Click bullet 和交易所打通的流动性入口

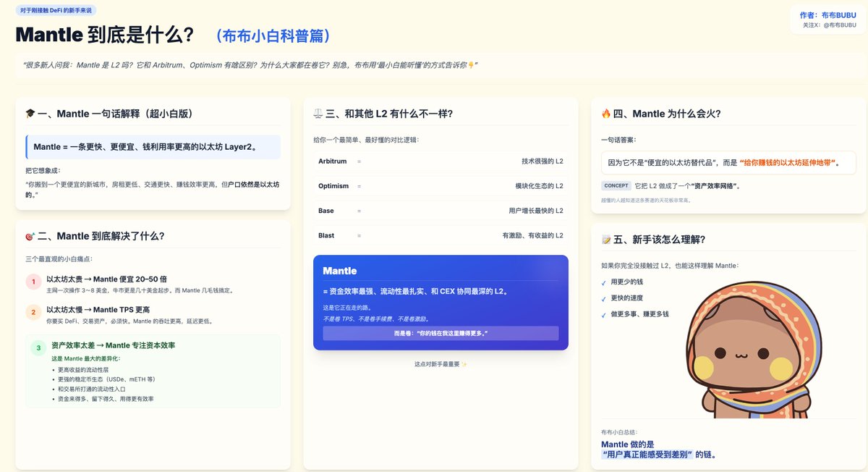pyautogui.click(x=92, y=389)
